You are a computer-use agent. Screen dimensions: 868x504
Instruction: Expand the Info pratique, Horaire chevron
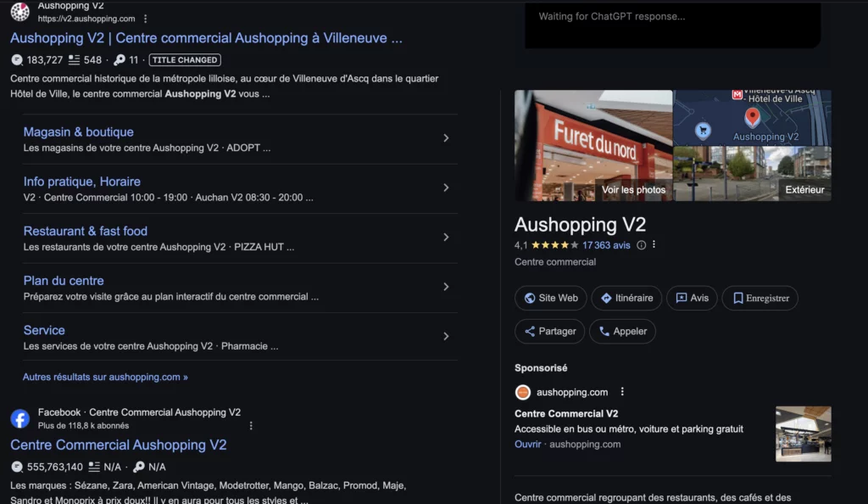coord(446,188)
